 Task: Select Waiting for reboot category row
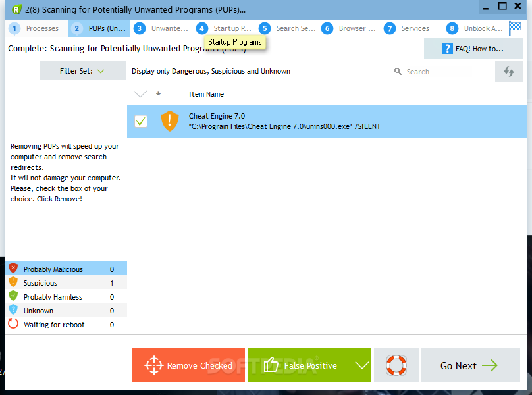tap(66, 325)
